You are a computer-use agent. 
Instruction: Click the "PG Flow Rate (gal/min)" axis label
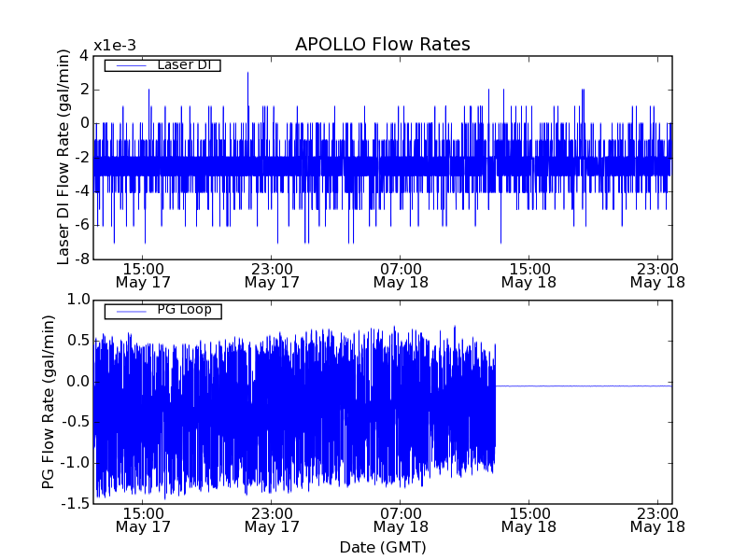49,401
